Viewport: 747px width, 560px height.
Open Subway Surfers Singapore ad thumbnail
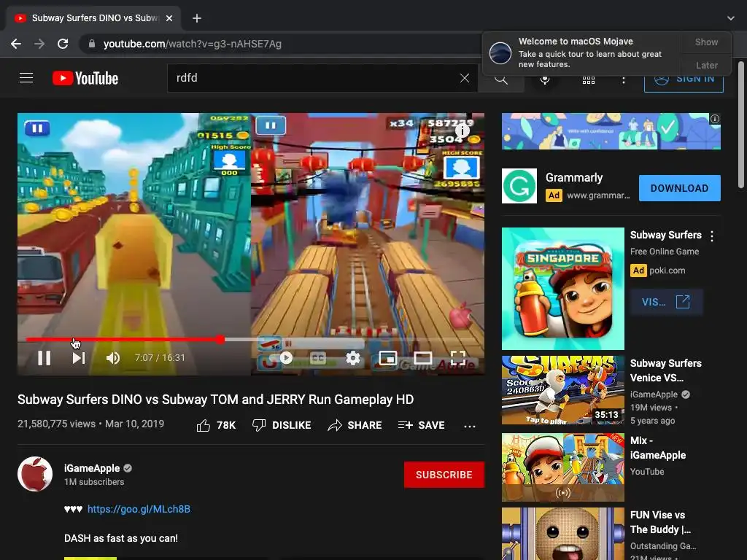tap(562, 289)
